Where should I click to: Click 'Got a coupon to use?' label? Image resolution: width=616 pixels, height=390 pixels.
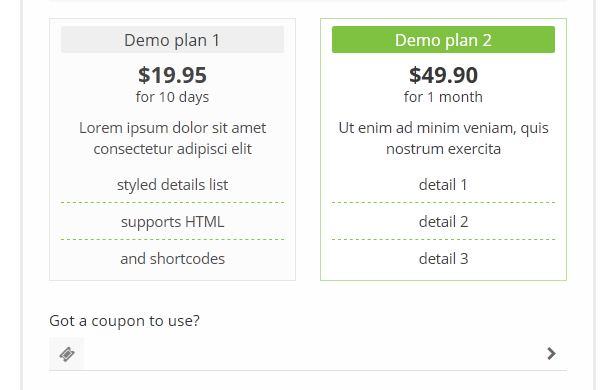click(x=124, y=321)
